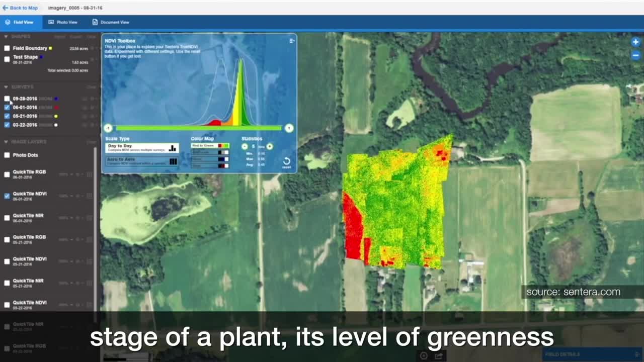644x362 pixels.
Task: Enable QuickTile RGB 06-01-2016 layer
Action: pos(7,174)
